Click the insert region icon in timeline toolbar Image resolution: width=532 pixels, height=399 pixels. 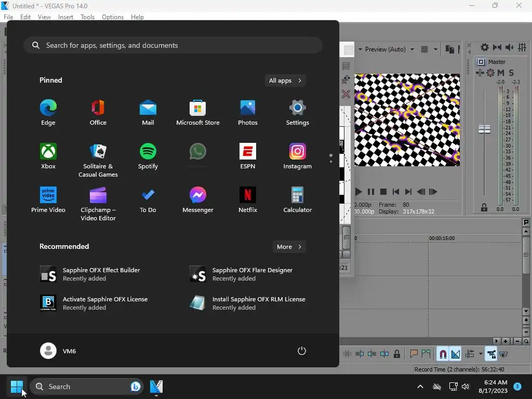coord(426,354)
